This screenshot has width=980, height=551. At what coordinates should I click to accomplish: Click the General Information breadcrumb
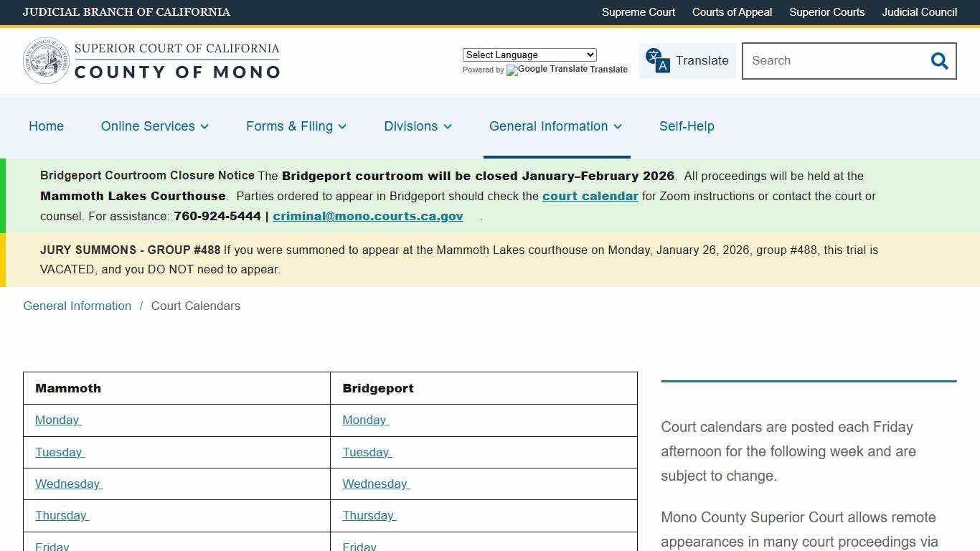(x=77, y=306)
